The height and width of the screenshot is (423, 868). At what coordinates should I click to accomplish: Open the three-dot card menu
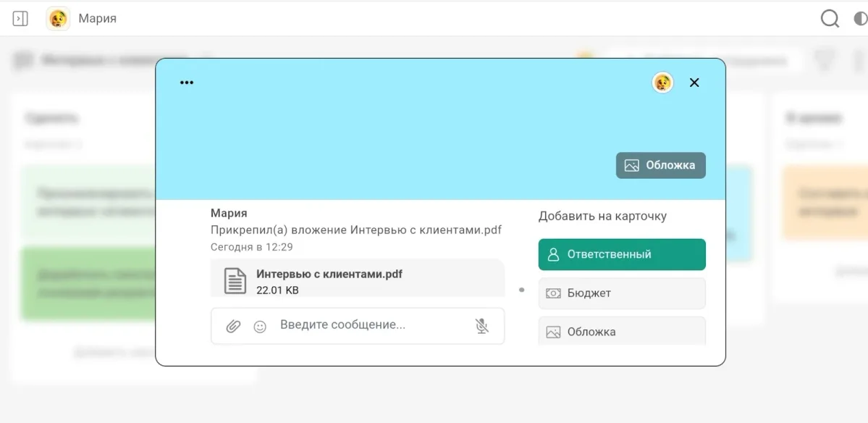pyautogui.click(x=187, y=83)
